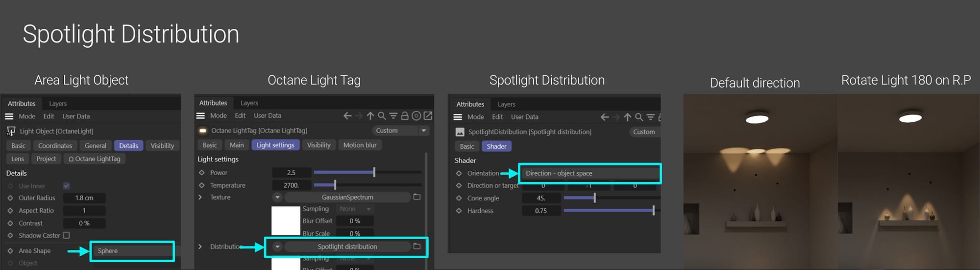Click up arrow in SpotlightDistribution panel
This screenshot has width=980, height=270.
pos(628,117)
